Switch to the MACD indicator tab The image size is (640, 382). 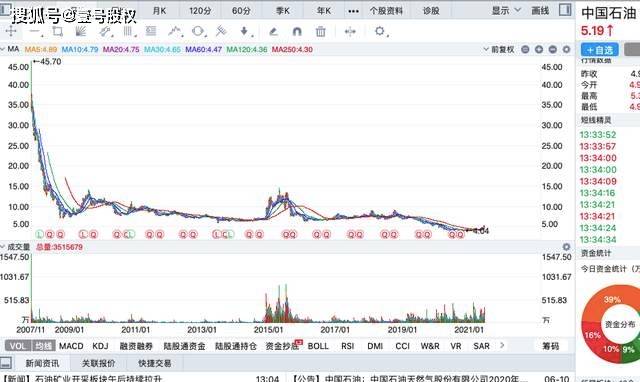pos(71,346)
